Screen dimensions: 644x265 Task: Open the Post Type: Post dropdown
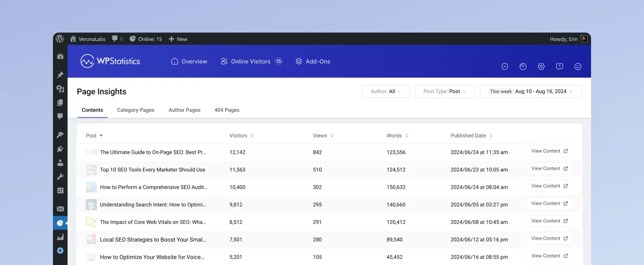pyautogui.click(x=445, y=91)
